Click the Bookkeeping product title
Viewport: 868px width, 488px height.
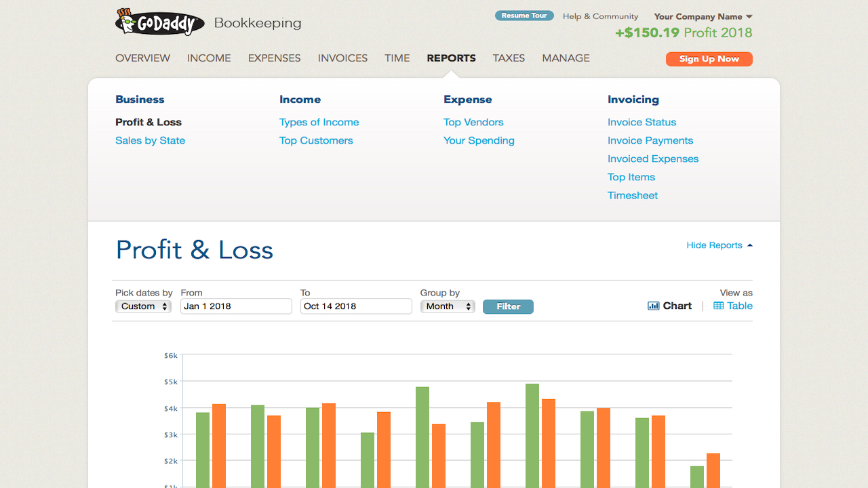258,23
